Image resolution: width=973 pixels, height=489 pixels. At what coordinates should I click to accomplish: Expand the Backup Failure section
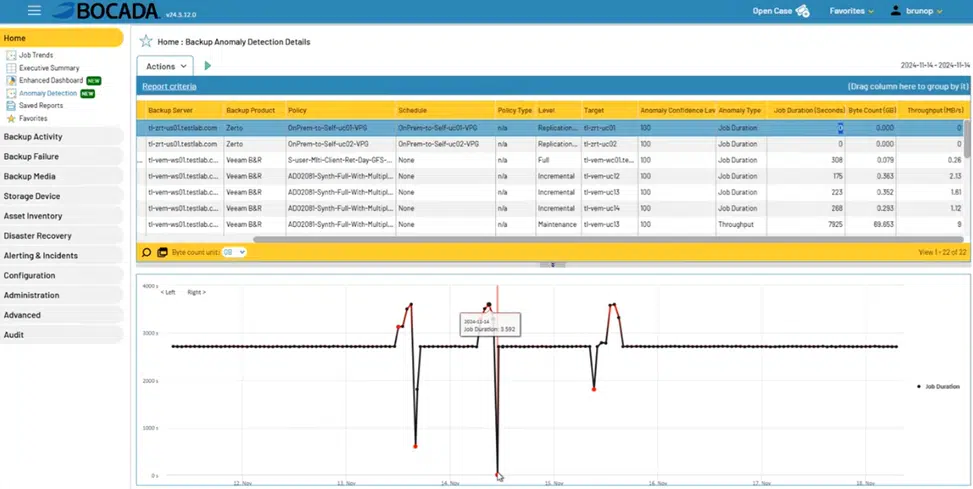[61, 156]
